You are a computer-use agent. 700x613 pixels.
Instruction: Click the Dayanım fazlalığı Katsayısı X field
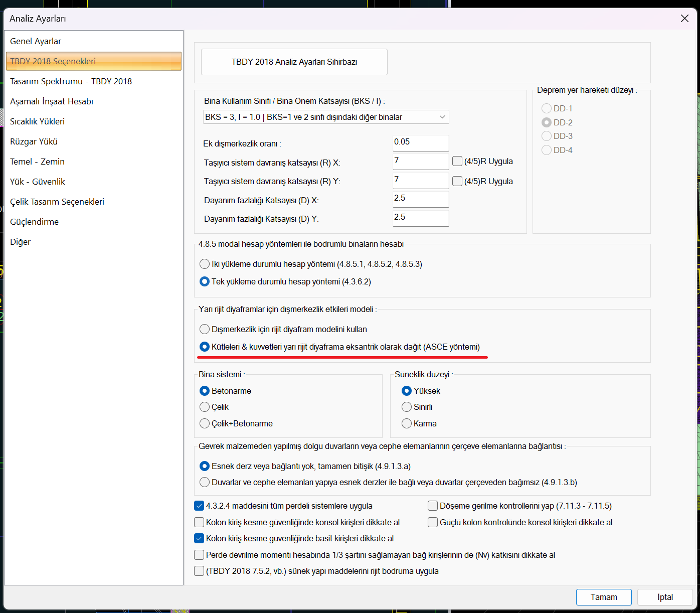tap(420, 199)
